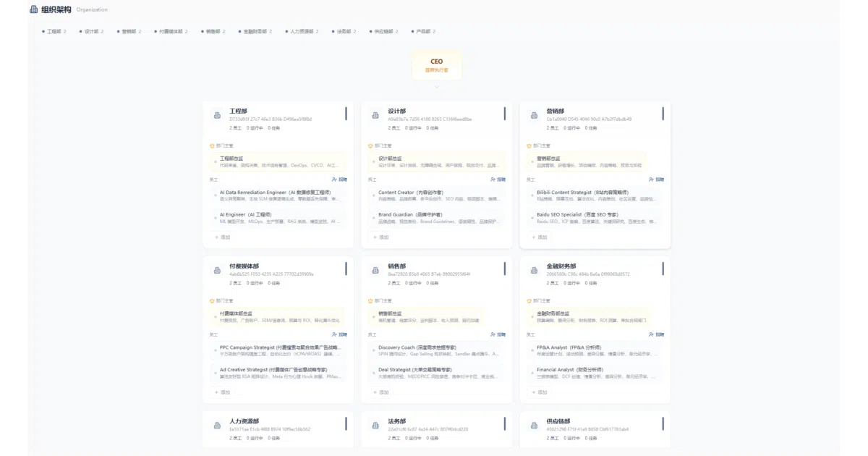Jump to 产品部 via the top chip
Screen dimensions: 868x456
(423, 32)
